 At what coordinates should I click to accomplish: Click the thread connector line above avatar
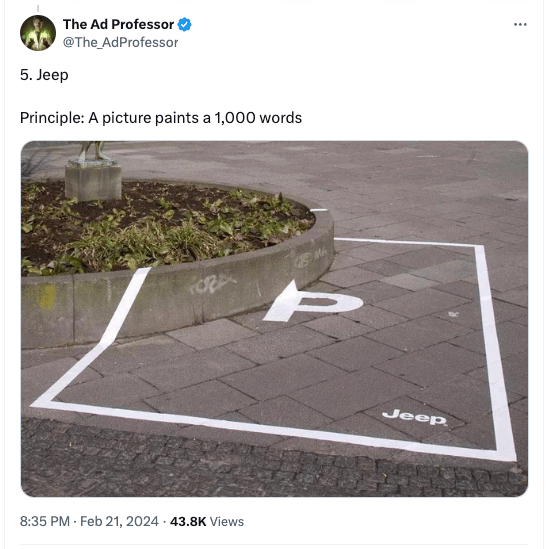pos(38,8)
